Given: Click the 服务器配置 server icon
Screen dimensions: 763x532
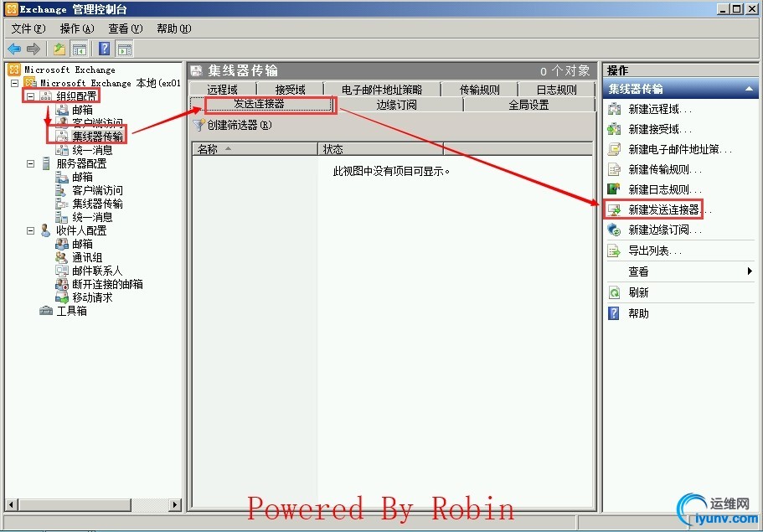Looking at the screenshot, I should (x=46, y=163).
